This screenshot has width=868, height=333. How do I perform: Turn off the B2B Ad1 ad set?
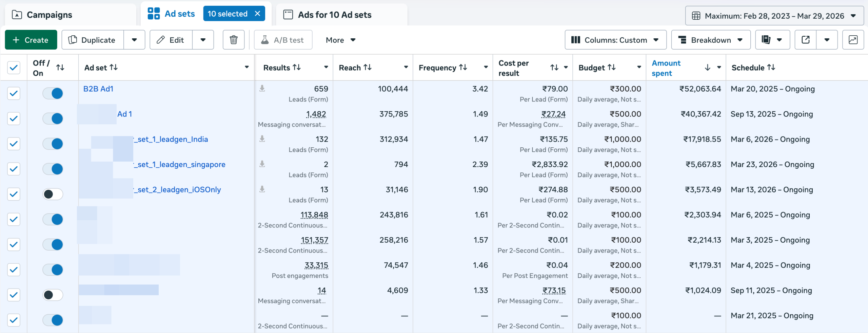[53, 93]
